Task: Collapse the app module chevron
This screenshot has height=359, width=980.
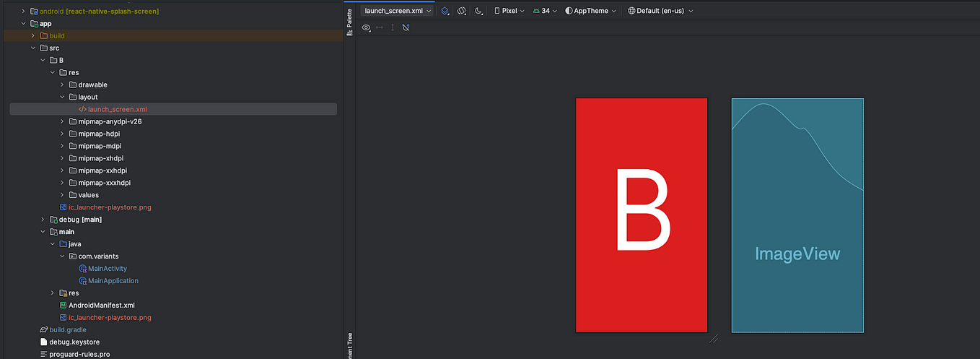Action: (23, 23)
